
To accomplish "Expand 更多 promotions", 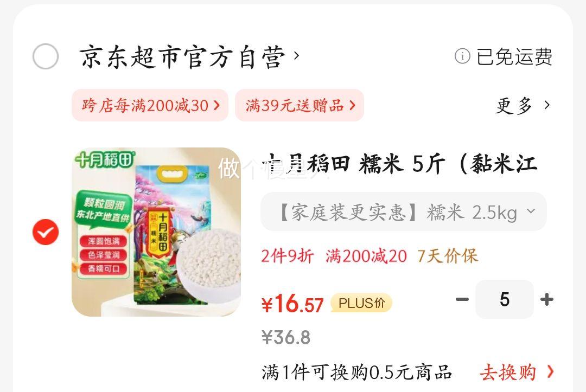I will point(514,106).
